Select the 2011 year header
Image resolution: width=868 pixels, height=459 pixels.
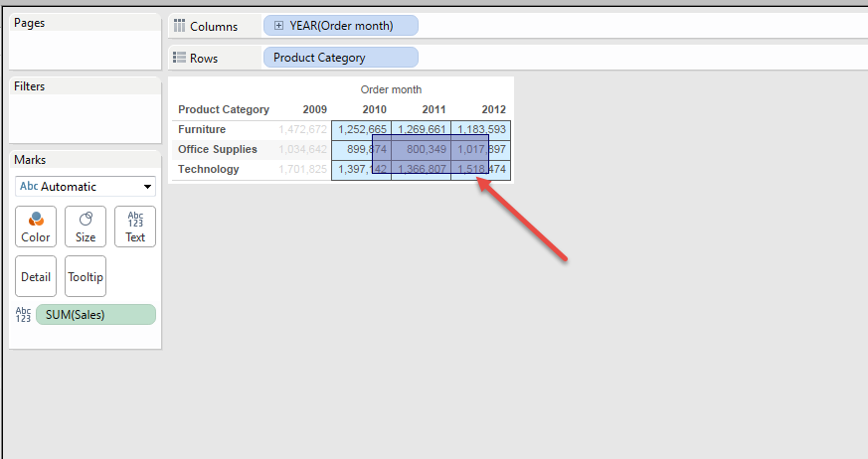click(434, 109)
